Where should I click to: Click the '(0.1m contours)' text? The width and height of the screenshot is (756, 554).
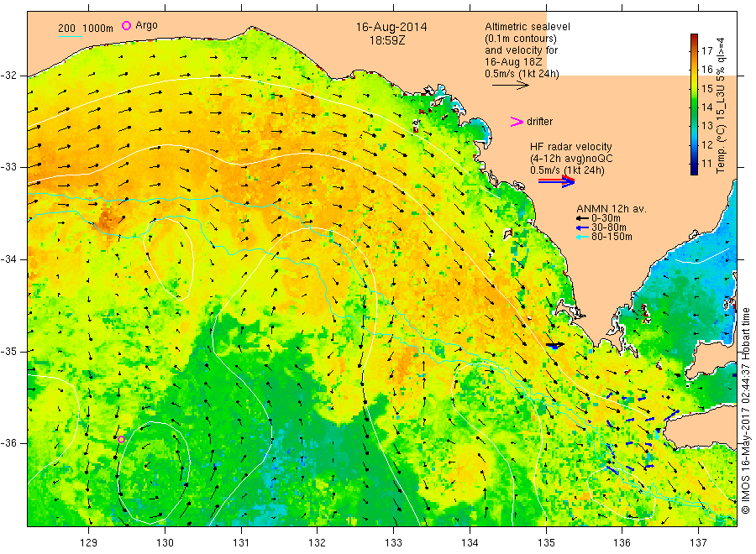coord(521,39)
